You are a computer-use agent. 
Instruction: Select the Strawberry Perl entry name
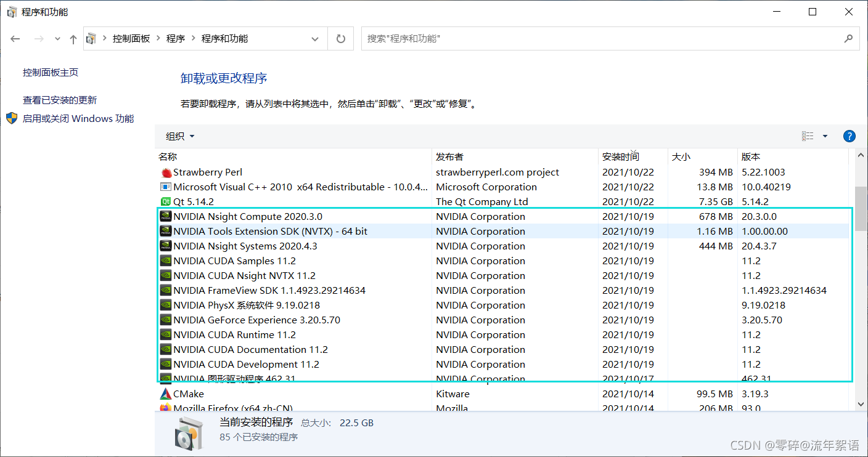(x=208, y=172)
